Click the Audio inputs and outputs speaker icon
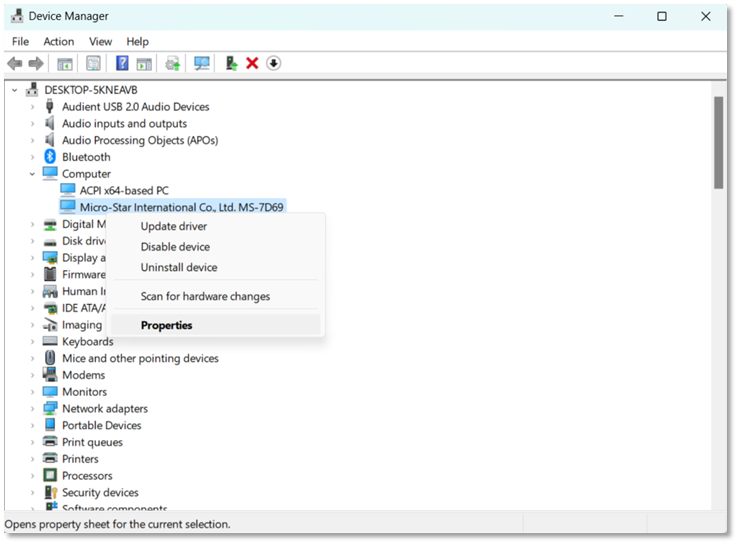 (49, 123)
